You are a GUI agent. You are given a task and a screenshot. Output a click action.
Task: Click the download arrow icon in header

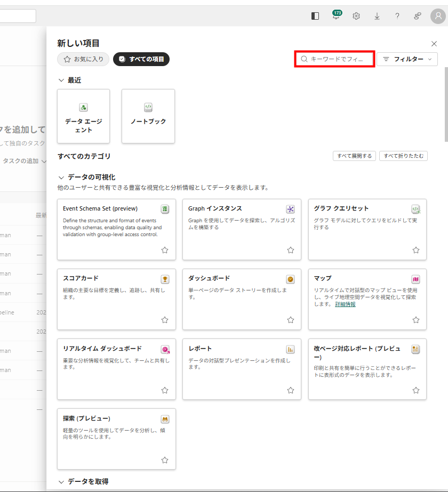377,16
